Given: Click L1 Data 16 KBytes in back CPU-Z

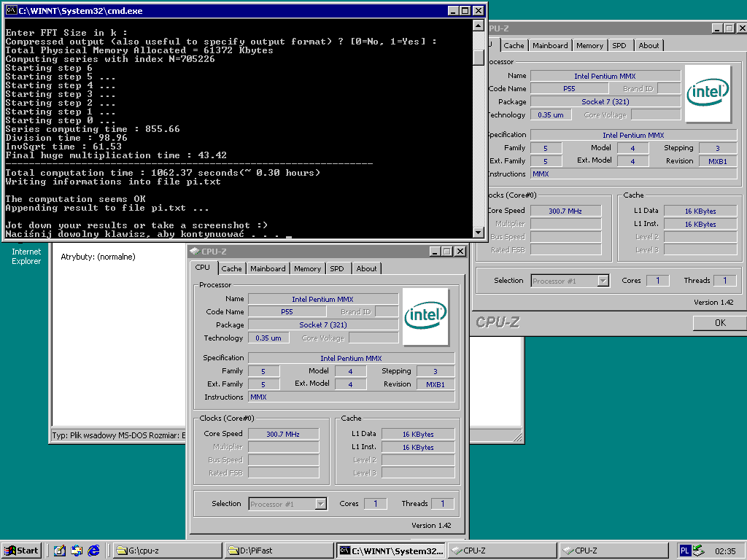Looking at the screenshot, I should tap(700, 211).
